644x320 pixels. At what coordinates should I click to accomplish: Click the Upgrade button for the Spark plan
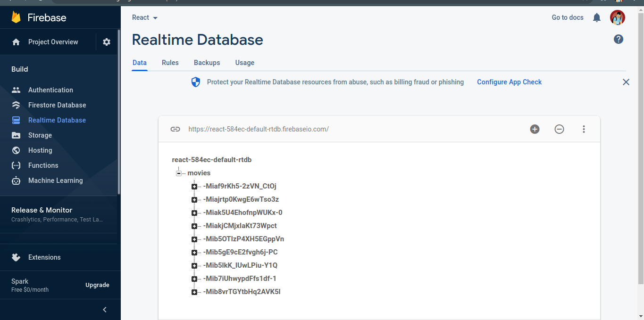[x=97, y=285]
